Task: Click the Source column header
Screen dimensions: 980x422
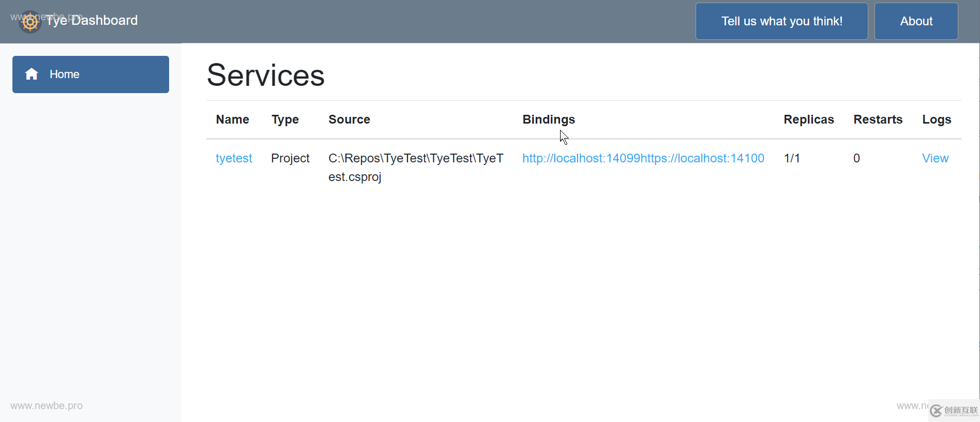Action: tap(349, 119)
